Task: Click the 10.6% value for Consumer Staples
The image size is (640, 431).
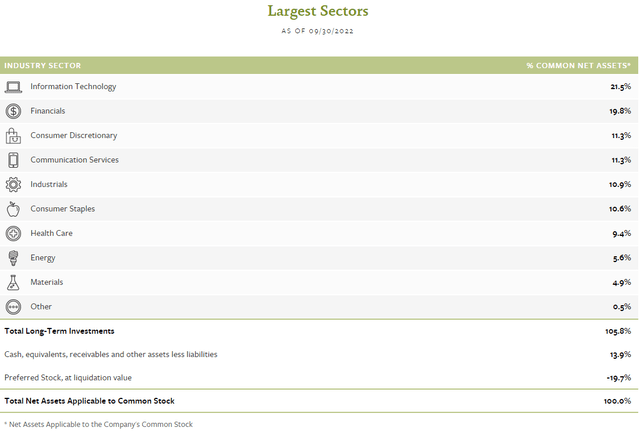Action: 620,209
